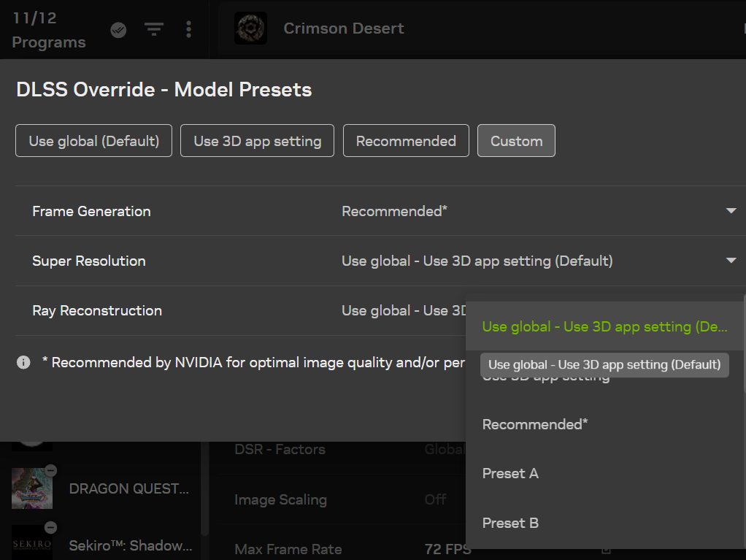Open the programs filter icon
The width and height of the screenshot is (746, 560).
[154, 29]
